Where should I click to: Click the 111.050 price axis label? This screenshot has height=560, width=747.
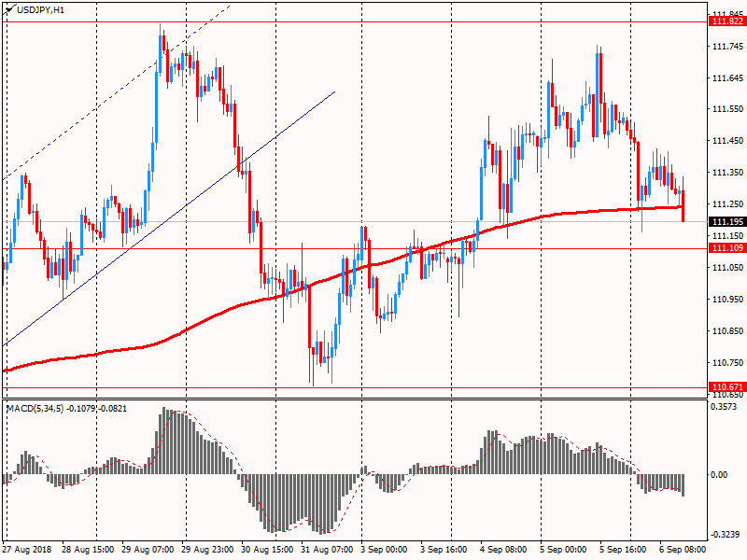point(727,268)
